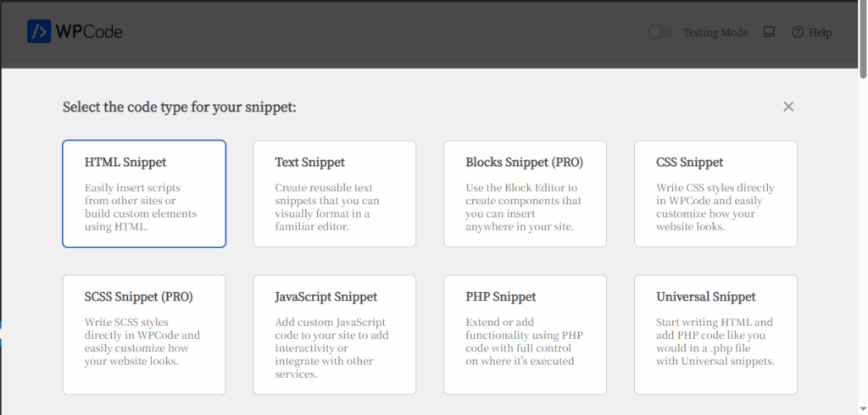Select the SCSS Snippet (PRO) card
This screenshot has width=868, height=415.
pos(144,335)
